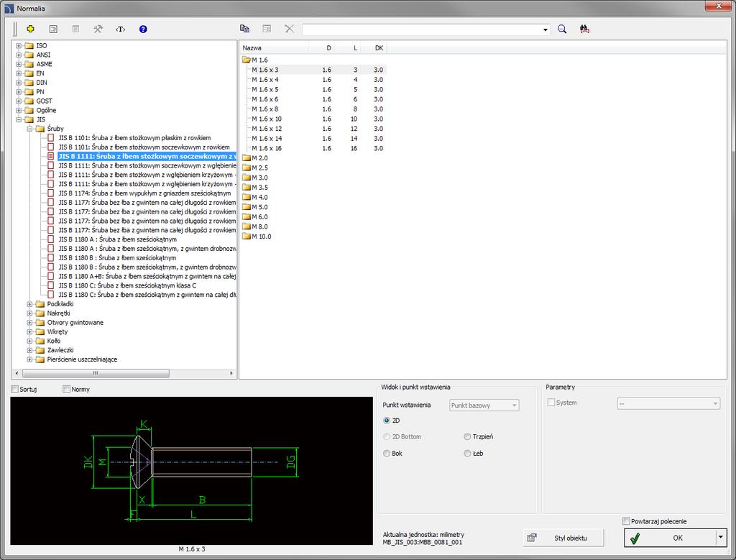Screen dimensions: 736x560
Task: Select the Bok radio button
Action: coord(387,454)
